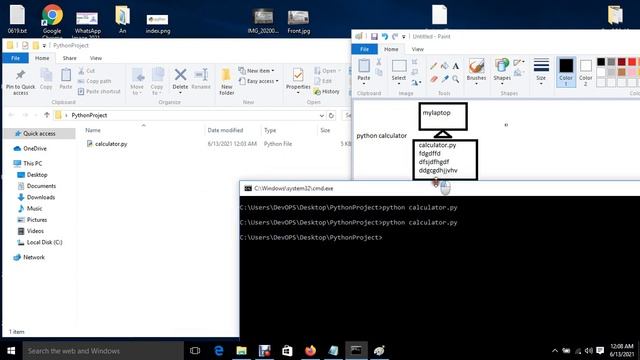Click the Windows Start button
Screen dimensions: 640x360
click(11, 351)
